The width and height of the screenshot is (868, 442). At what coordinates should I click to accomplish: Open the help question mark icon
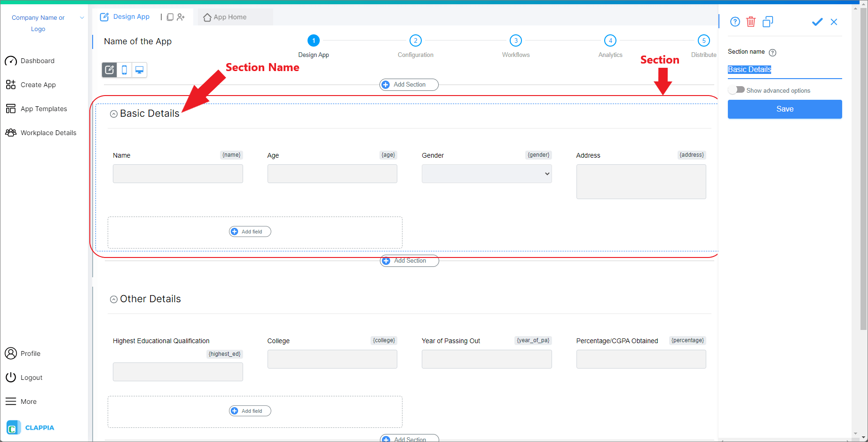[x=734, y=22]
